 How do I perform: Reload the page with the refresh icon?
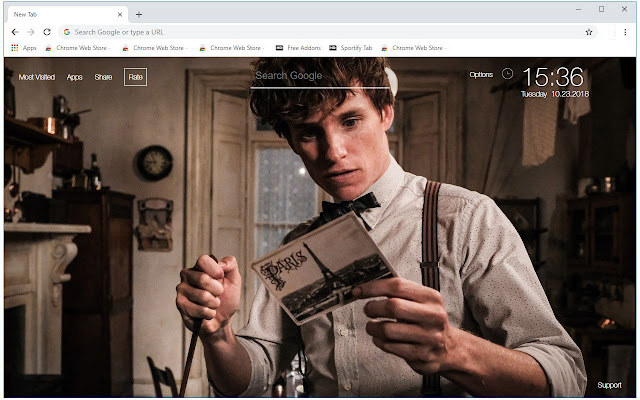47,32
